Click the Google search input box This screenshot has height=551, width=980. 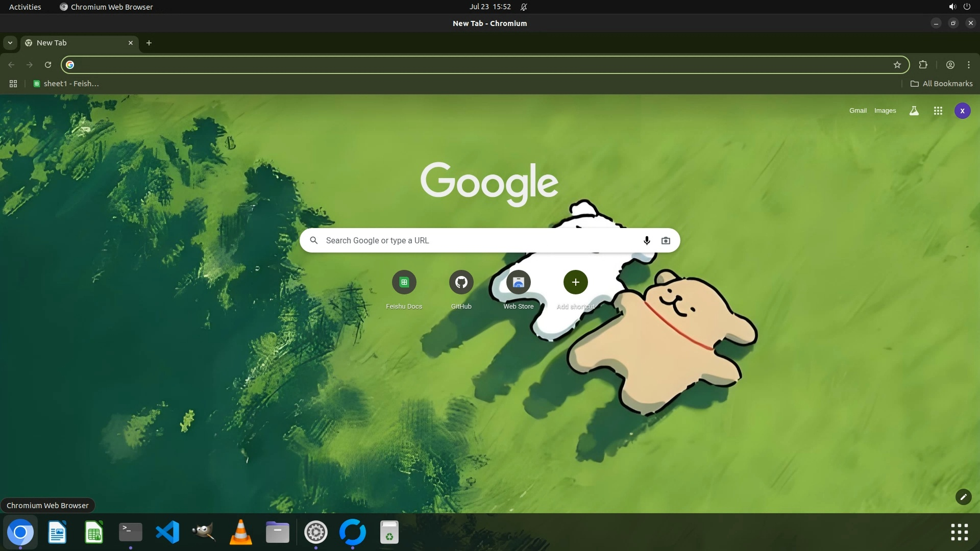pyautogui.click(x=480, y=241)
